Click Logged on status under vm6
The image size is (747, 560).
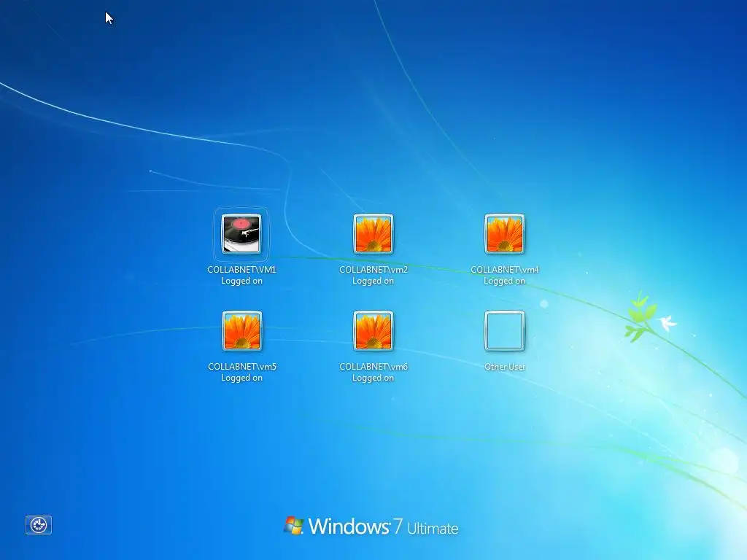click(373, 378)
